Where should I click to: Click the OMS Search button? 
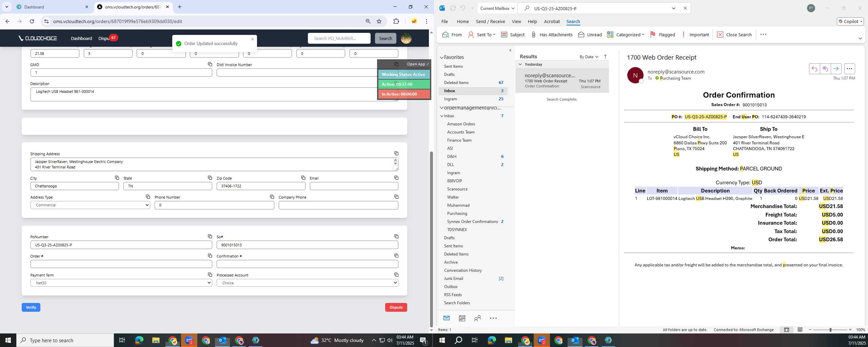(x=386, y=38)
